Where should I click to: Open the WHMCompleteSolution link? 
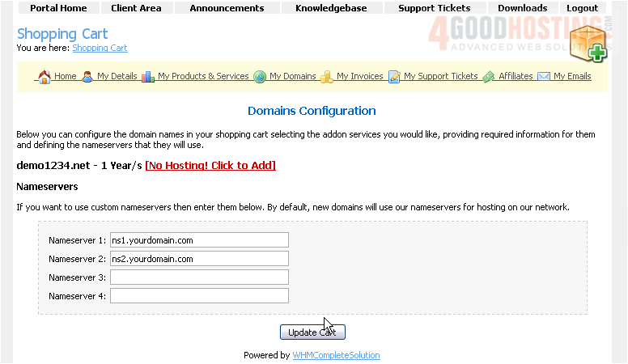[x=336, y=355]
